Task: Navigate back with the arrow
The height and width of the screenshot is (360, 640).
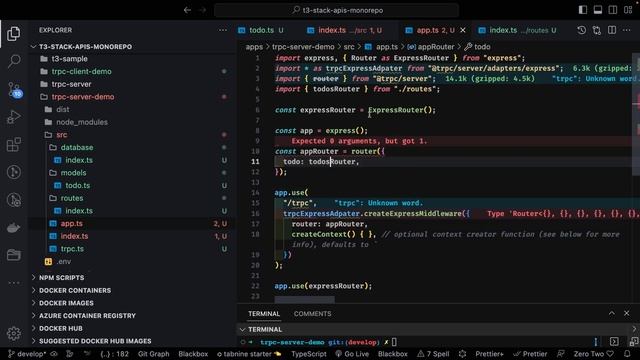Action: (187, 10)
